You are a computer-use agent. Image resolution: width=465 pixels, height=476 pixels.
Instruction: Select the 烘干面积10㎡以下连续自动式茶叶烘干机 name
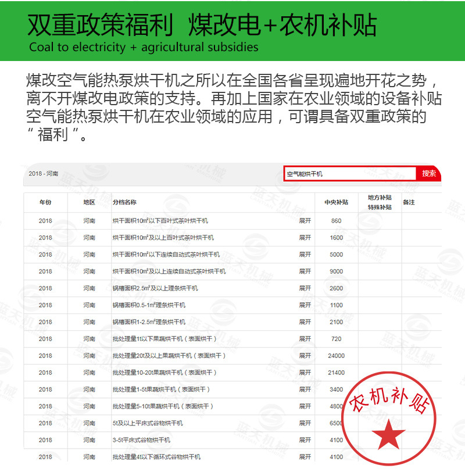coord(166,255)
